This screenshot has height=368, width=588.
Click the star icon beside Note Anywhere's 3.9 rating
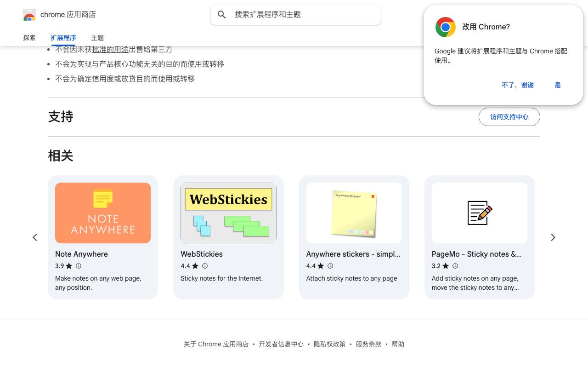pyautogui.click(x=69, y=266)
